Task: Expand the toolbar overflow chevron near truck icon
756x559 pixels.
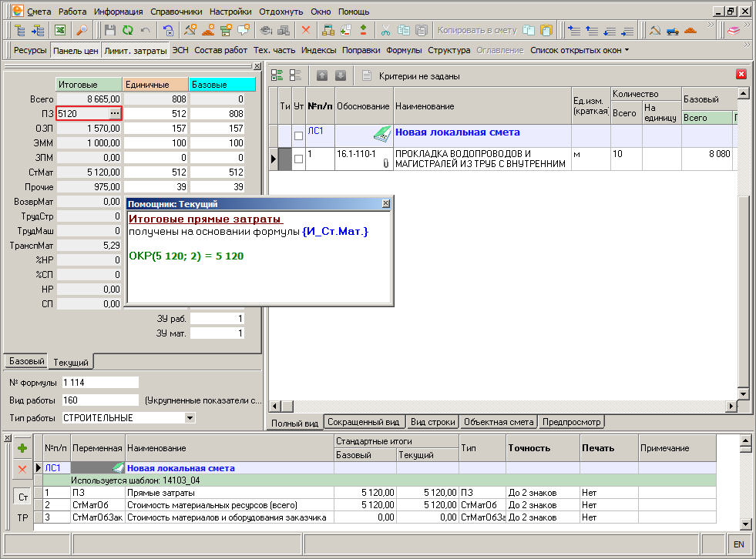Action: click(x=711, y=25)
